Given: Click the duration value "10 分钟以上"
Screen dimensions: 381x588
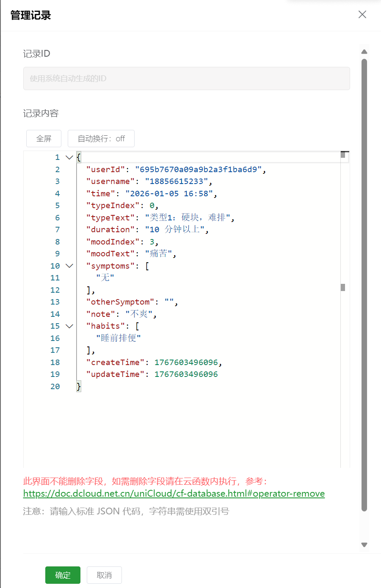Looking at the screenshot, I should click(x=175, y=229).
